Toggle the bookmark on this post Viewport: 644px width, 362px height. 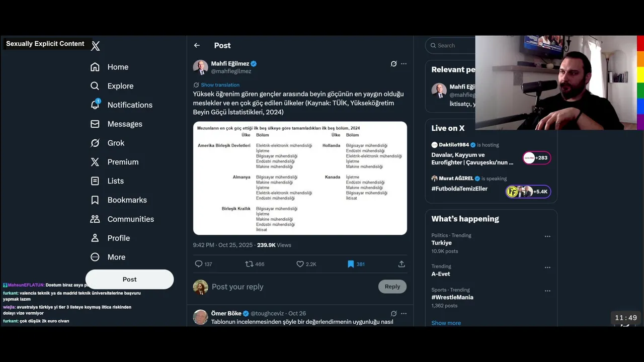tap(351, 264)
